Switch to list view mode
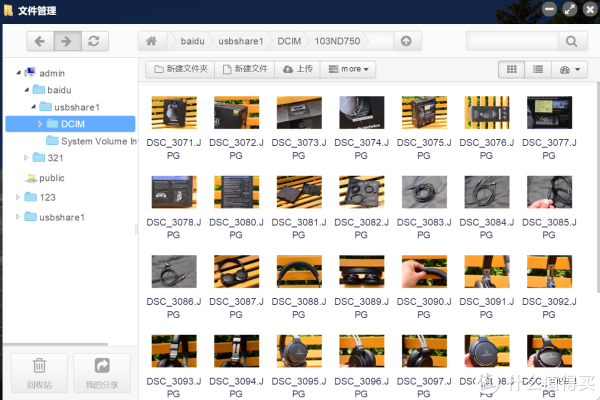This screenshot has height=400, width=600. click(x=538, y=69)
